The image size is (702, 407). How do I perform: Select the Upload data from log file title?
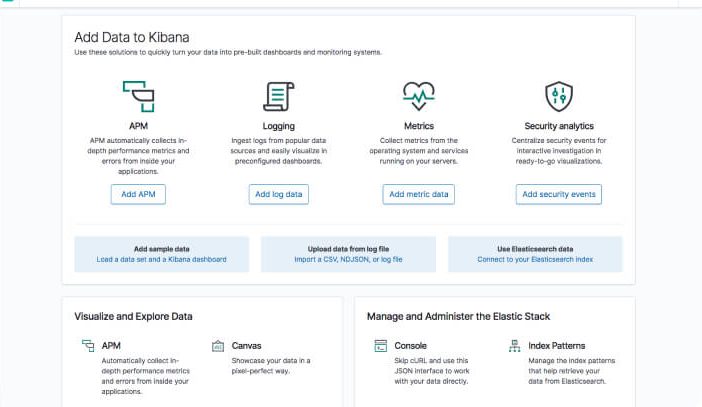348,249
